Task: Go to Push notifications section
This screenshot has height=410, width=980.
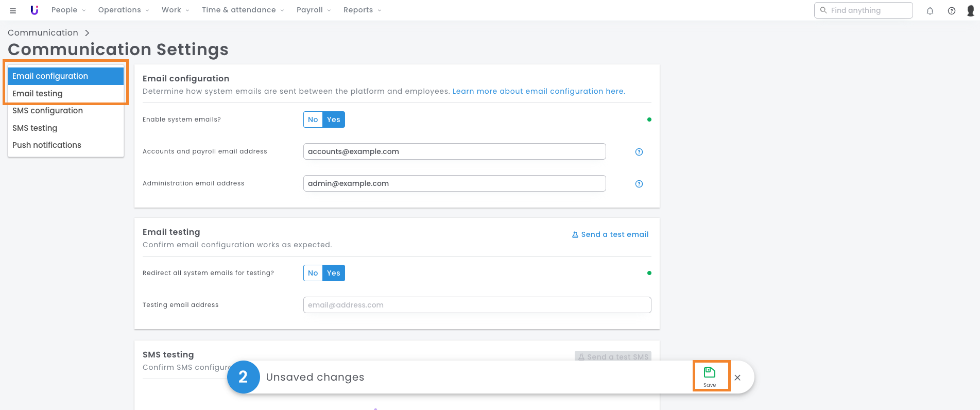Action: [x=47, y=145]
